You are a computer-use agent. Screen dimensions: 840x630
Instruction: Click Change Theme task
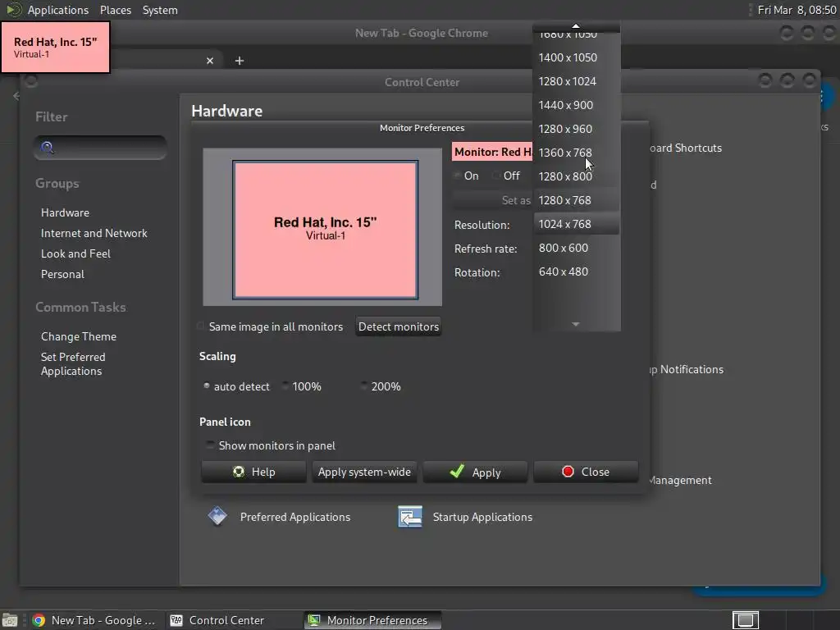79,336
